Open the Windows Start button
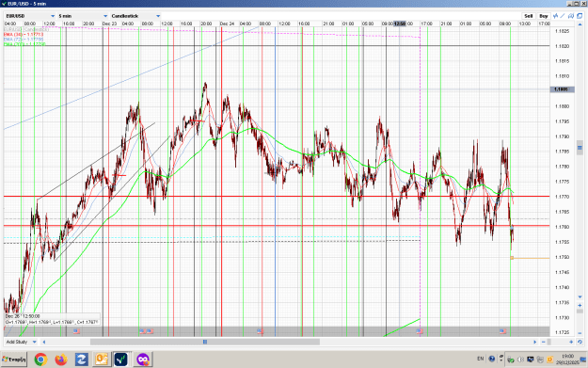This screenshot has height=368, width=588. (x=14, y=360)
